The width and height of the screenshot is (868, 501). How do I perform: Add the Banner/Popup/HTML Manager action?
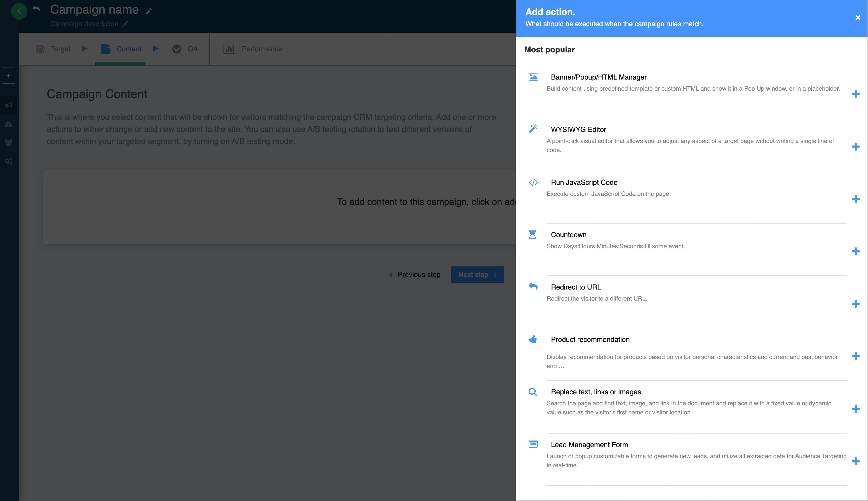point(855,94)
